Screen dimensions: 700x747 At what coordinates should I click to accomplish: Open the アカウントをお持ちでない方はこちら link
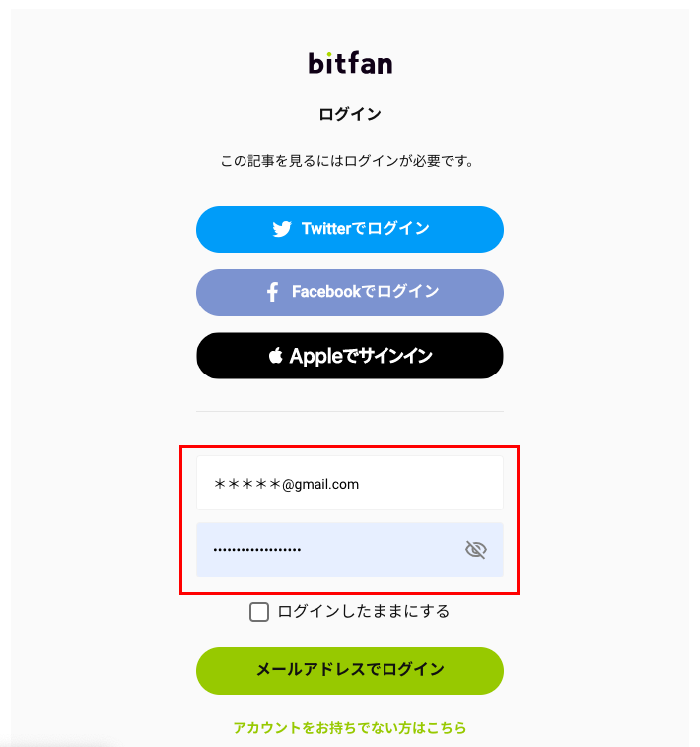tap(350, 728)
